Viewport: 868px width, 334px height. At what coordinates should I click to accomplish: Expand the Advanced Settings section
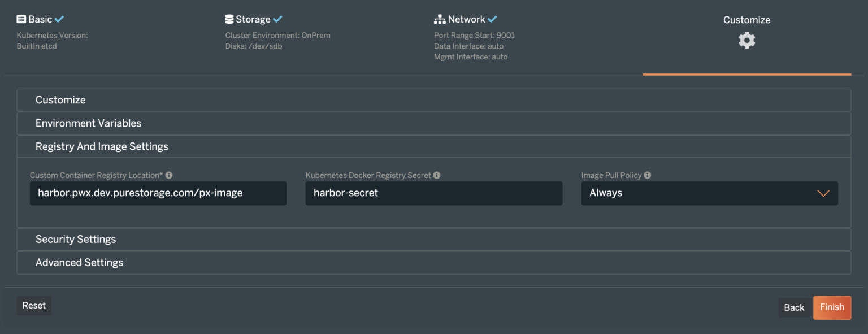[x=433, y=262]
